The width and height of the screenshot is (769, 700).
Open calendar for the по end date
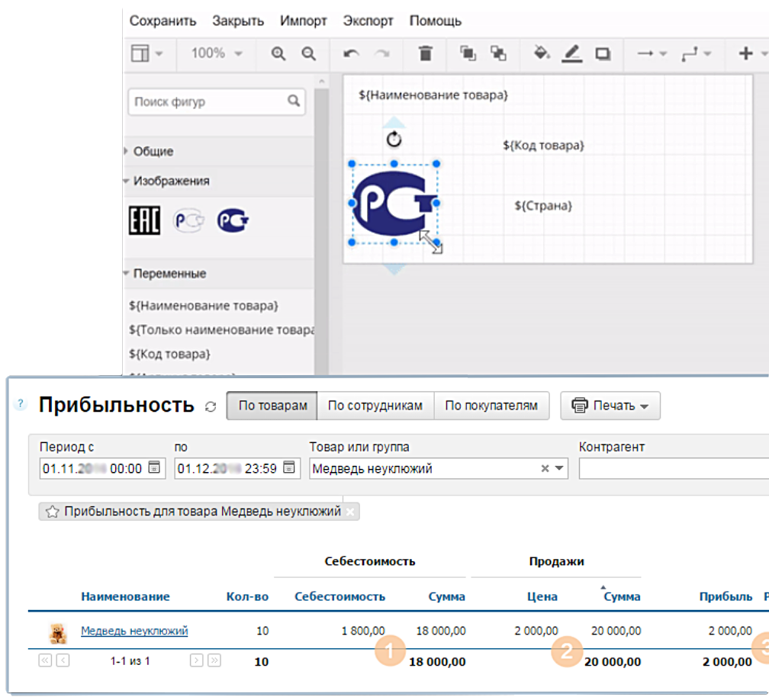289,467
